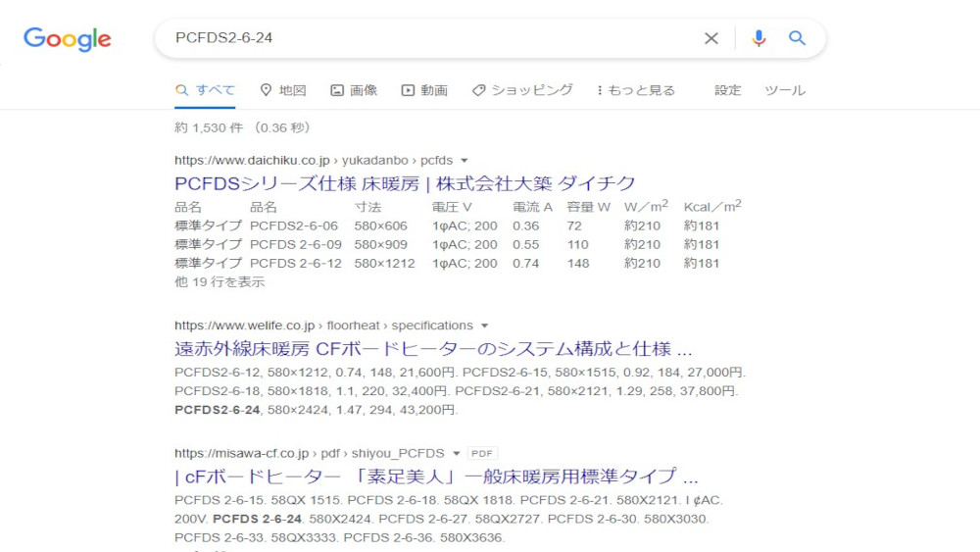Viewport: 980px width, 552px height.
Task: Click the Google logo
Action: 68,39
